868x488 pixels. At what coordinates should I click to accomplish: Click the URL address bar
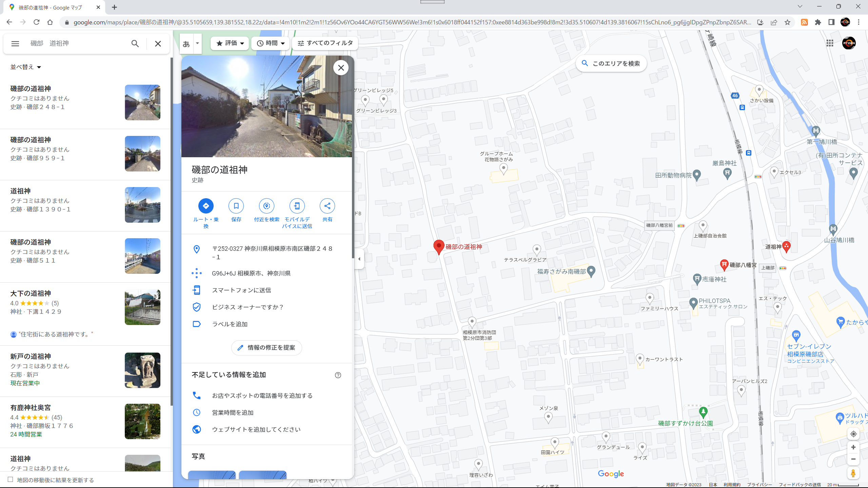(x=412, y=22)
